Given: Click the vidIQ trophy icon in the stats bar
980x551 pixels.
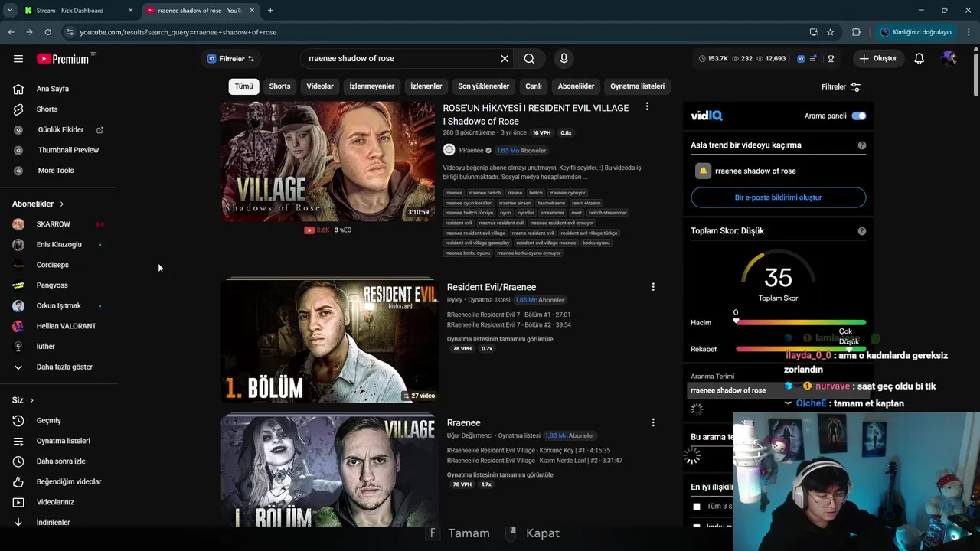Looking at the screenshot, I should tap(831, 59).
